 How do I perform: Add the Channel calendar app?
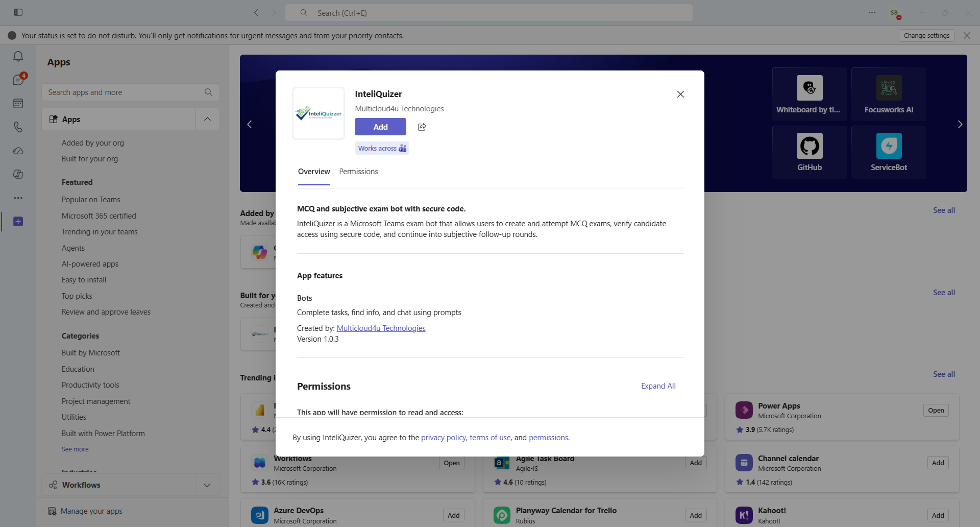(x=938, y=463)
